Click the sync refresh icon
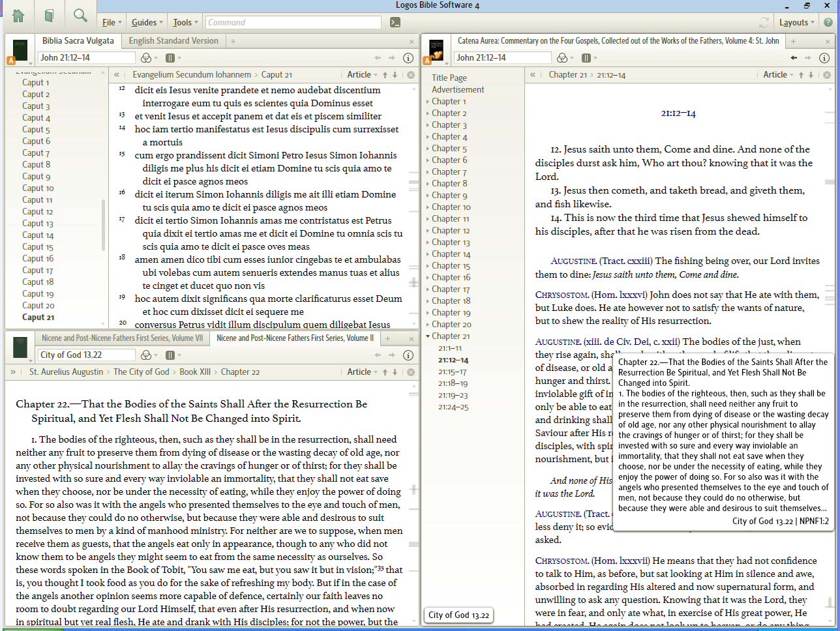This screenshot has width=840, height=631. 764,22
